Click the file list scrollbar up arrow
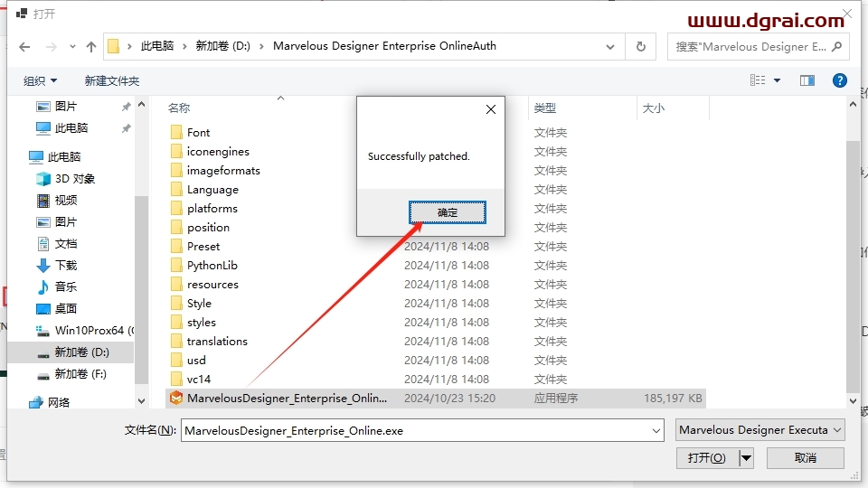The width and height of the screenshot is (868, 488). point(853,105)
